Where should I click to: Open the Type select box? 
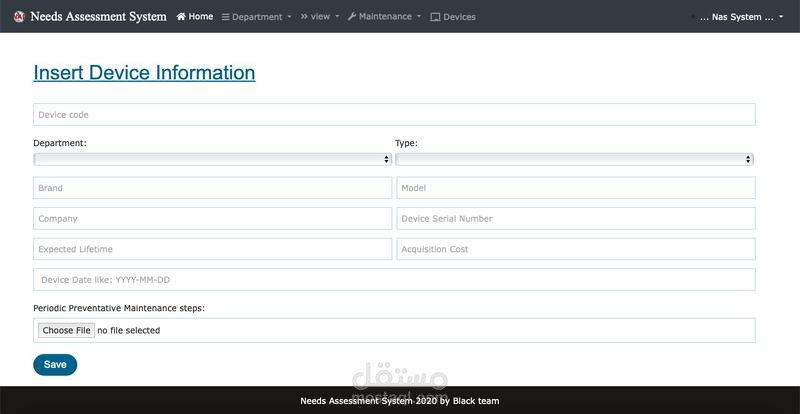click(574, 159)
